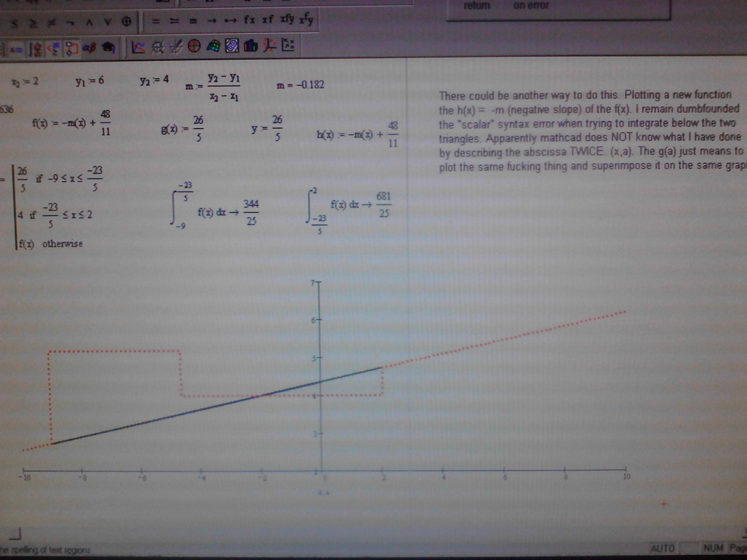Open Symbolic Keyword toolbar (graduation cap)

(108, 48)
